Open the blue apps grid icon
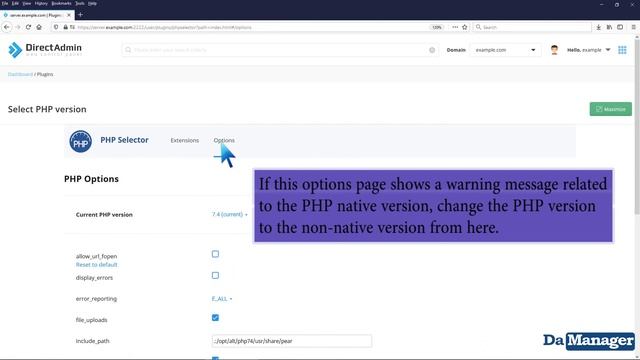Image resolution: width=640 pixels, height=360 pixels. [x=622, y=50]
